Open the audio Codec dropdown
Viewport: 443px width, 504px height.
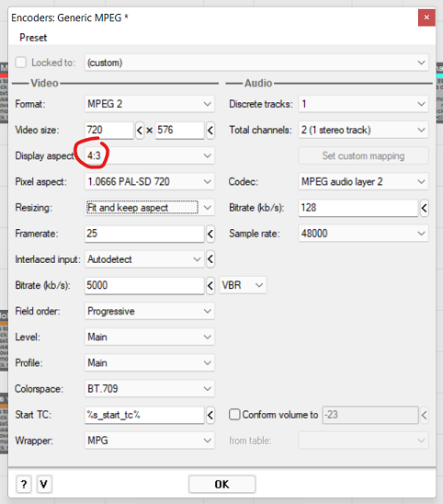[363, 181]
